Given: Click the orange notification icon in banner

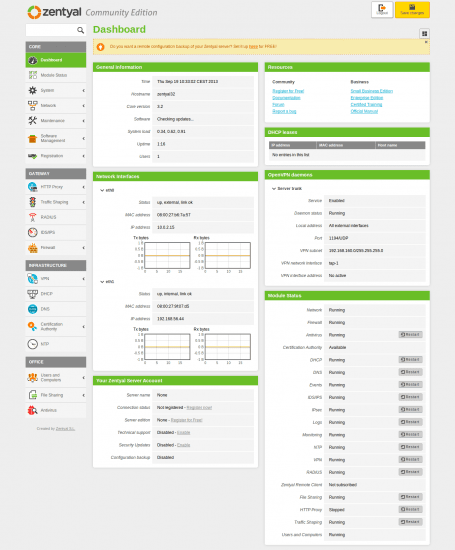Looking at the screenshot, I should [x=101, y=47].
